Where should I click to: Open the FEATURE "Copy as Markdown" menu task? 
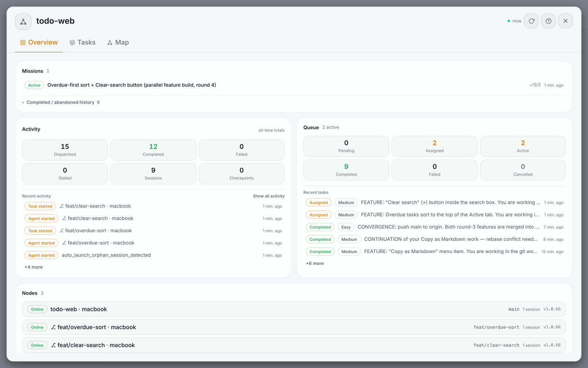pos(434,252)
